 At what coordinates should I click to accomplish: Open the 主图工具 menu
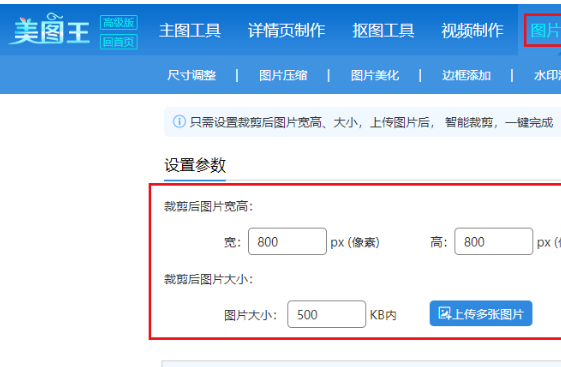click(190, 30)
